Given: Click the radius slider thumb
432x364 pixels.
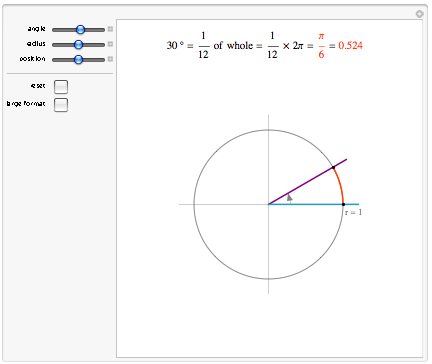Looking at the screenshot, I should (78, 44).
